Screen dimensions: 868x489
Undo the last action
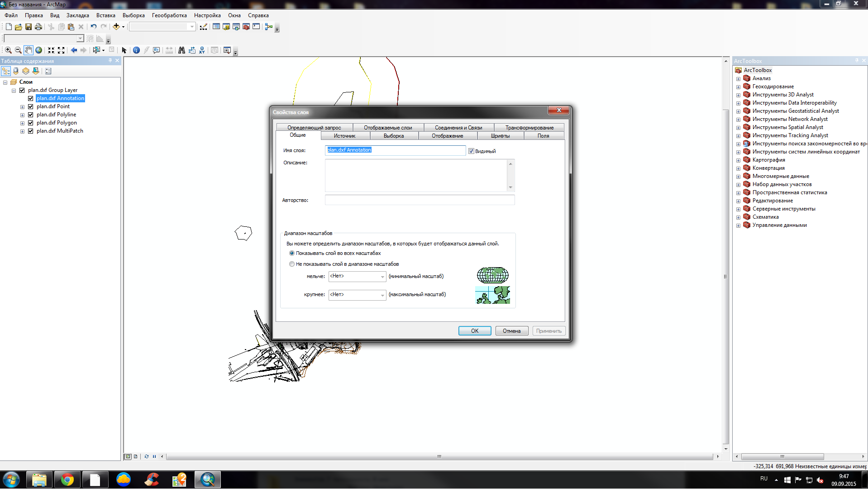(x=93, y=27)
